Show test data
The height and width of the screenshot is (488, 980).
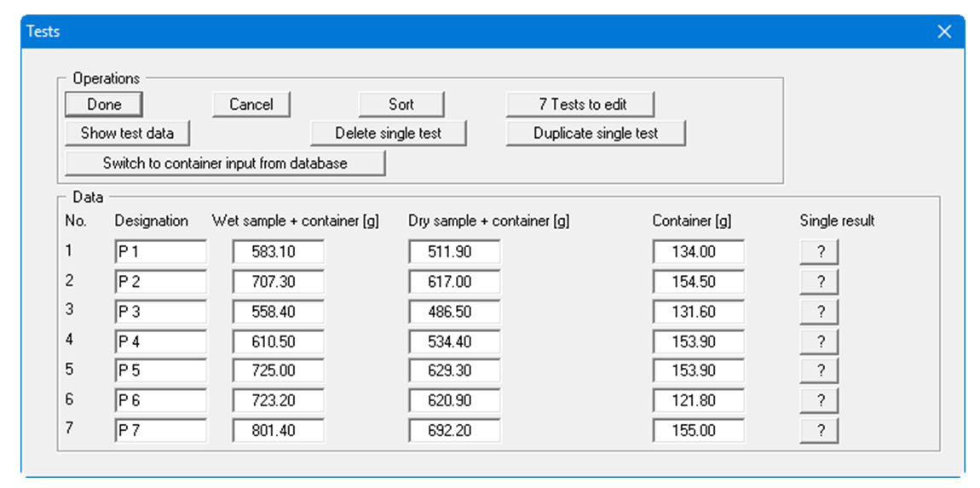tap(127, 133)
